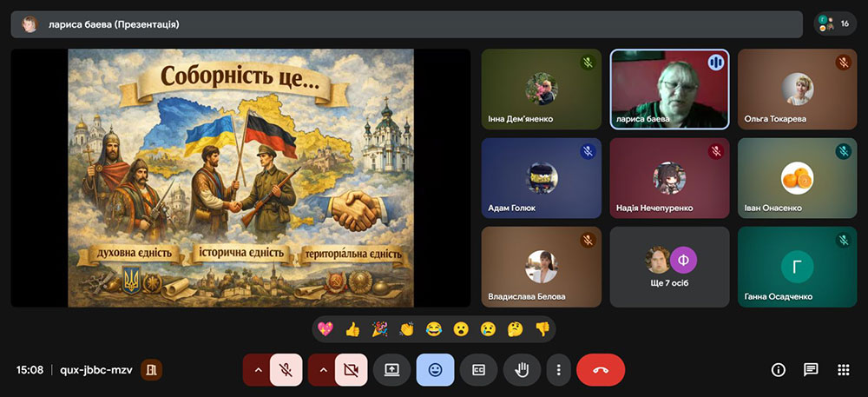Image resolution: width=868 pixels, height=397 pixels.
Task: Expand audio settings arrow beside microphone
Action: point(257,370)
